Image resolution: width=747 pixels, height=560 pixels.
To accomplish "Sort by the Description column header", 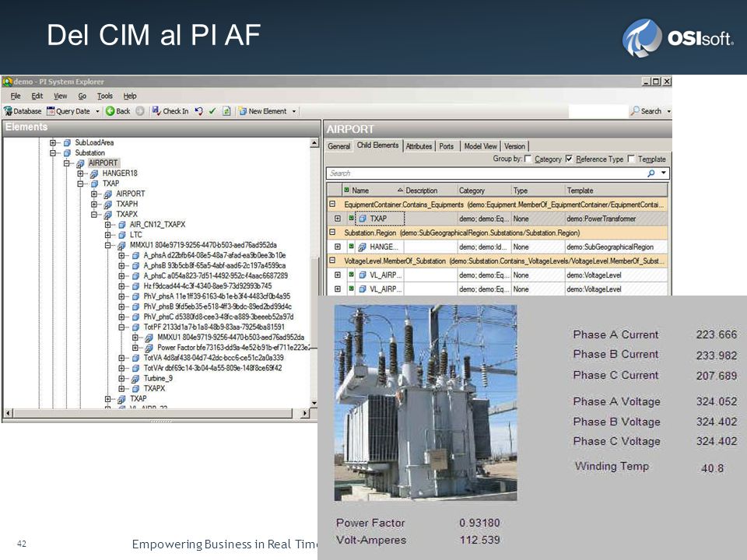I will pyautogui.click(x=430, y=191).
